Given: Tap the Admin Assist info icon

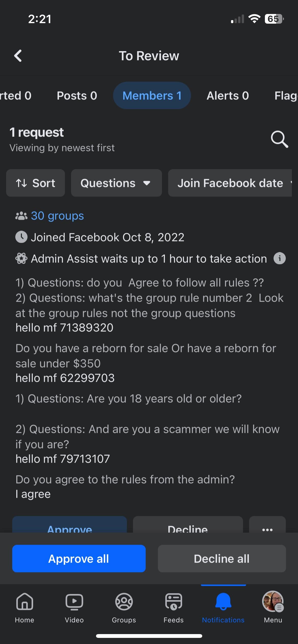Looking at the screenshot, I should pos(279,258).
